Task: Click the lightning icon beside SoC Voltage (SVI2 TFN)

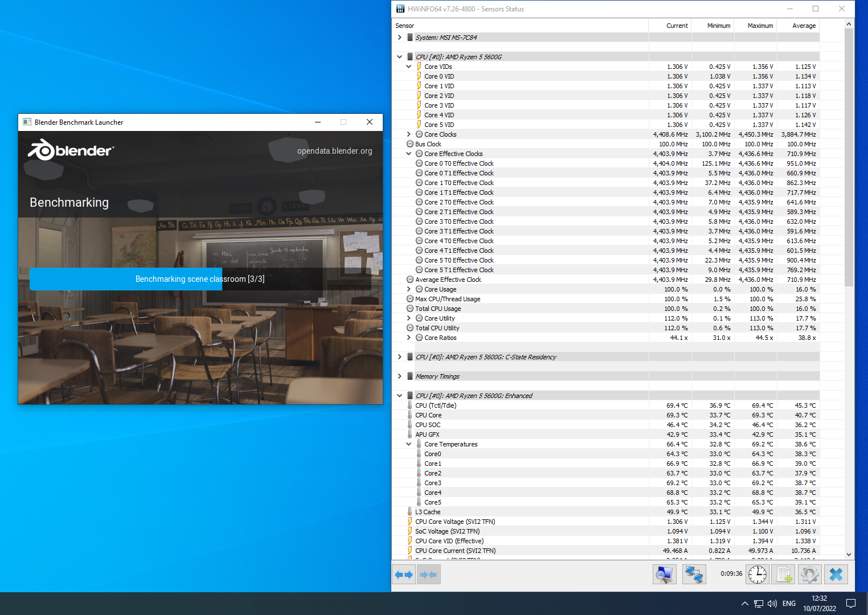Action: click(x=410, y=531)
